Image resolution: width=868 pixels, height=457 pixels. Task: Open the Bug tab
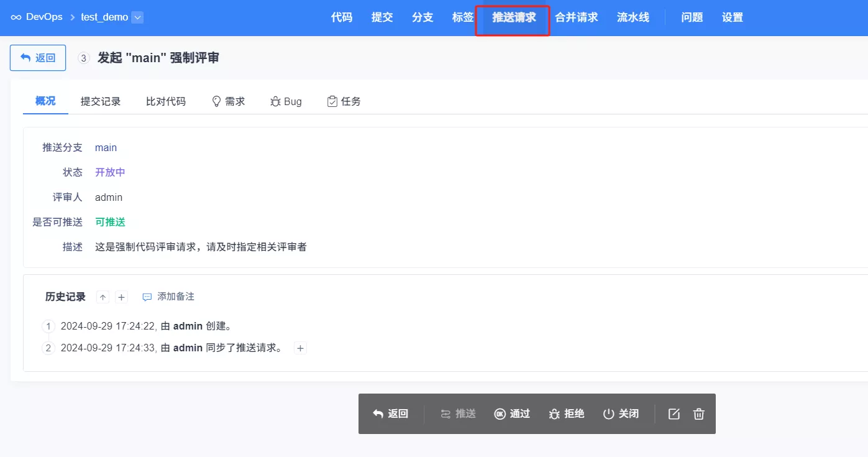click(x=286, y=101)
